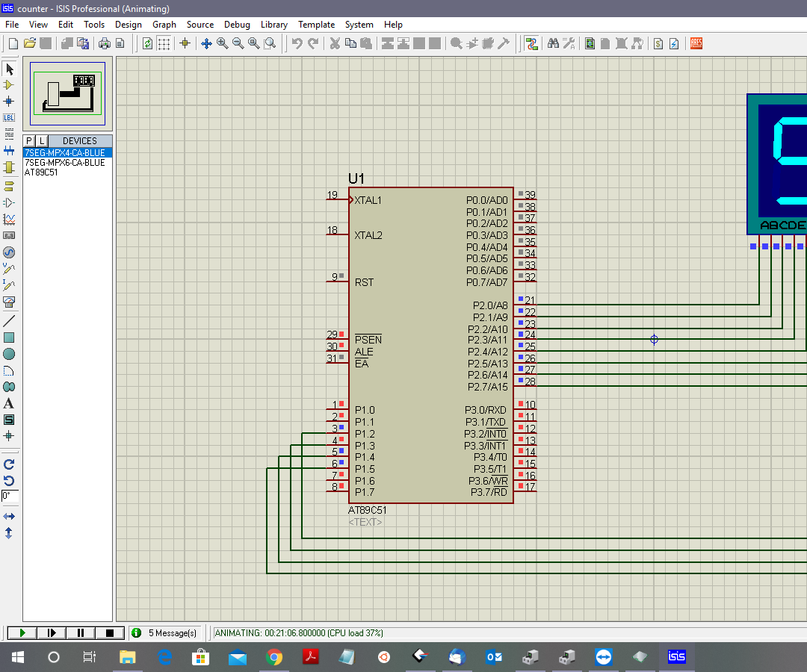This screenshot has width=807, height=672.
Task: Create a new design file
Action: point(13,44)
